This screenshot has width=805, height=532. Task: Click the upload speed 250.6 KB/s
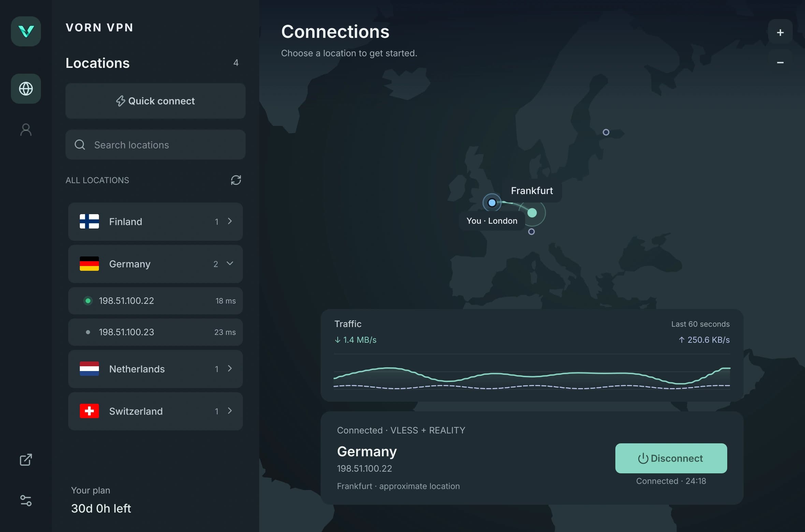pyautogui.click(x=704, y=340)
